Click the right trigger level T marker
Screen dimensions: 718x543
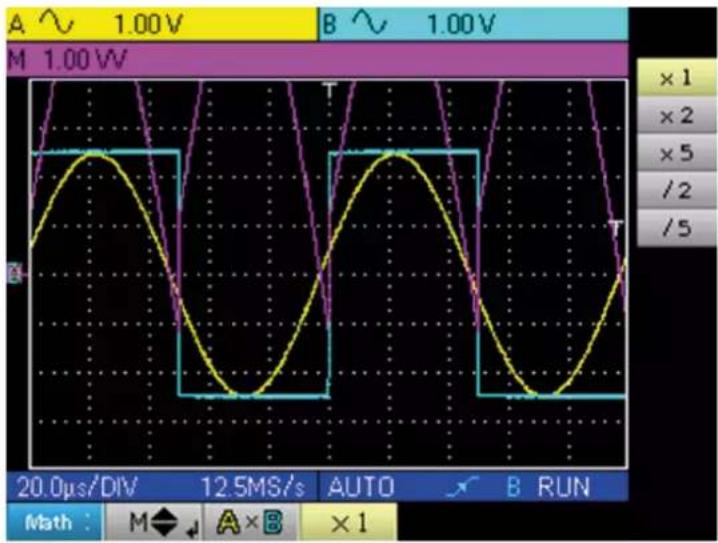click(x=616, y=228)
